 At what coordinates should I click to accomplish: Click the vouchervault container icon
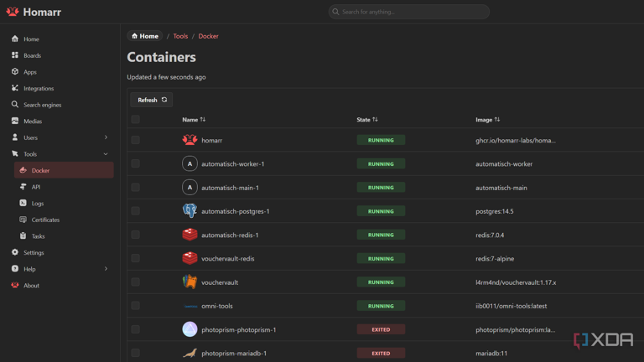pos(190,282)
